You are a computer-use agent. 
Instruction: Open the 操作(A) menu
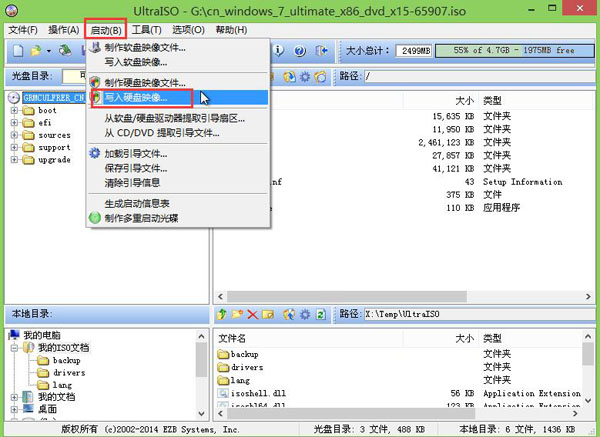click(x=64, y=30)
